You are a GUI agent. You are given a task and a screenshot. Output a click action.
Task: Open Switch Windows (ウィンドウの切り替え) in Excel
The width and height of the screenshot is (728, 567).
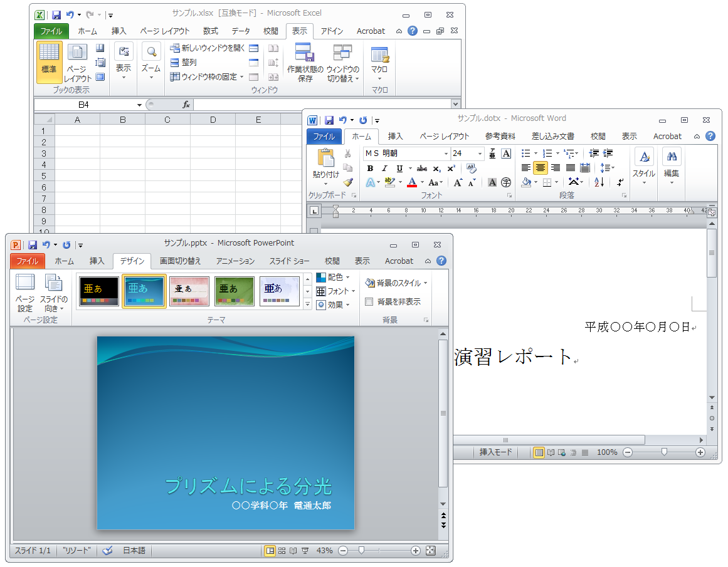point(342,63)
